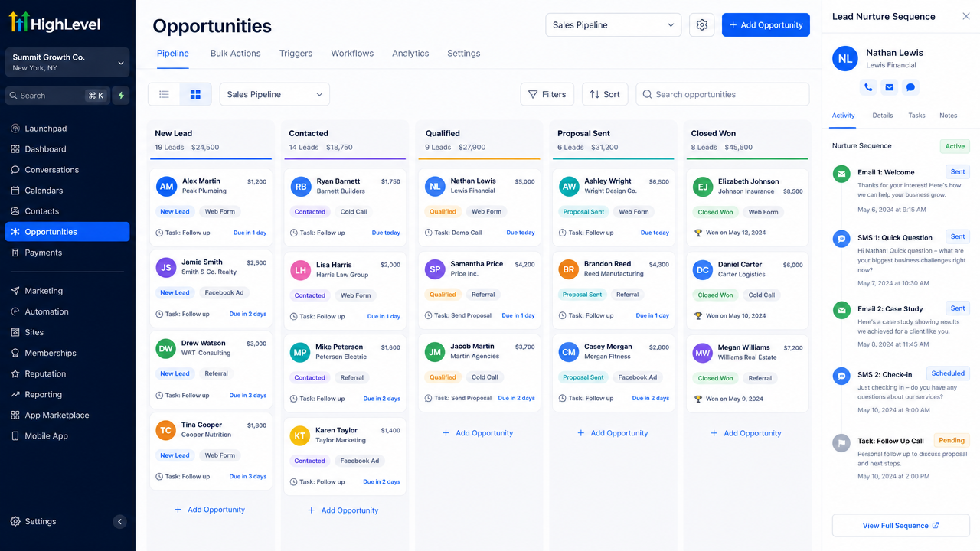The width and height of the screenshot is (980, 551).
Task: Click the chat message icon under Nathan Lewis
Action: tap(910, 87)
